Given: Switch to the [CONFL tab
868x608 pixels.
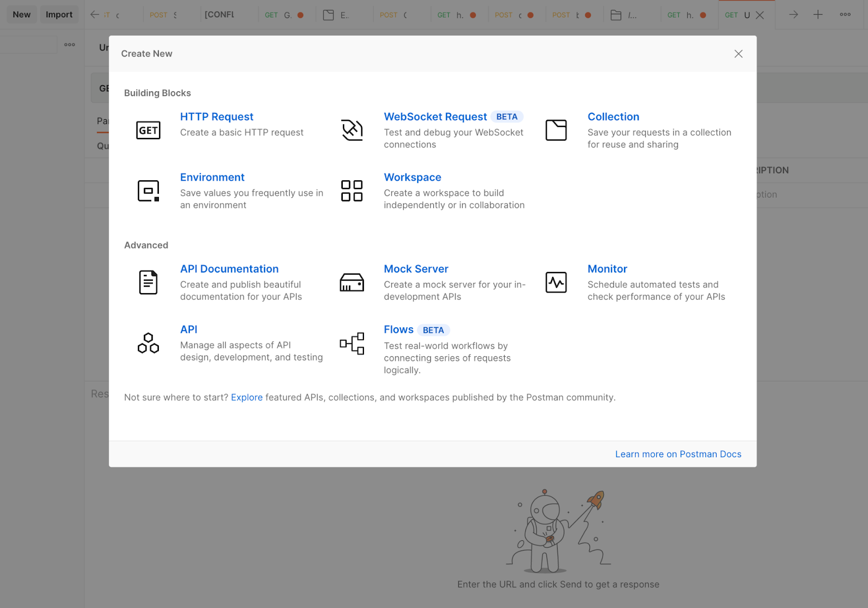Looking at the screenshot, I should 229,15.
